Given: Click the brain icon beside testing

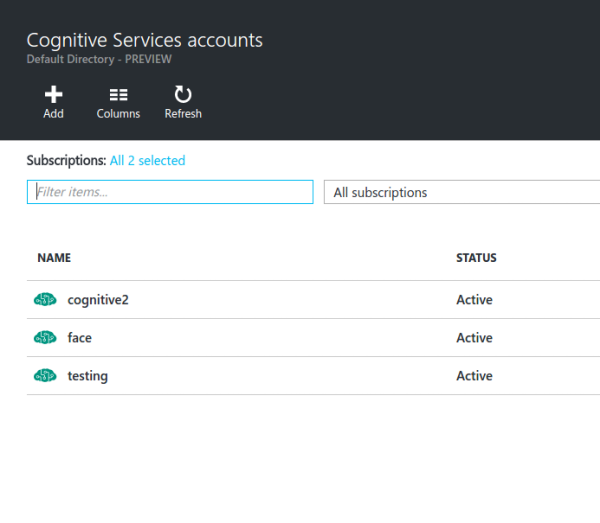Looking at the screenshot, I should 45,376.
